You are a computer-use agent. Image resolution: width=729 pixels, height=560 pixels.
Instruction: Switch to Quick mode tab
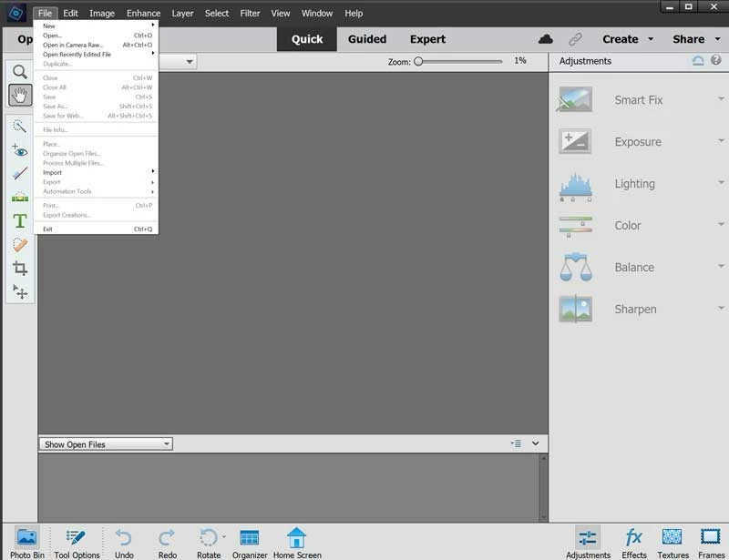(307, 39)
